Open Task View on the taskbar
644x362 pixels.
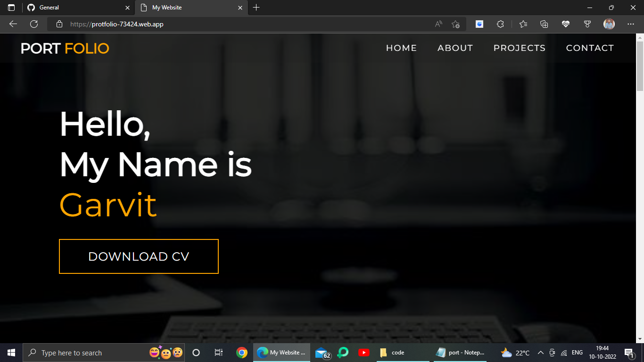[x=219, y=353]
